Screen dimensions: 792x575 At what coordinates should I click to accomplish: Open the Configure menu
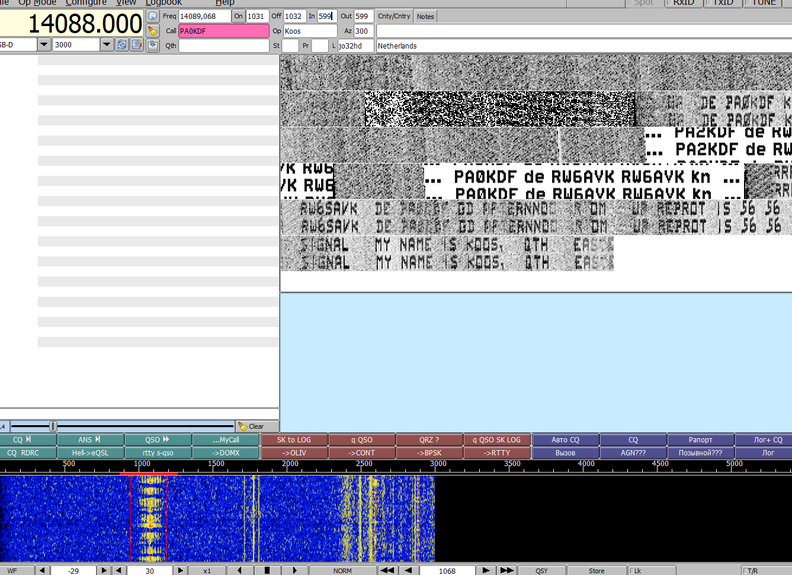coord(86,3)
